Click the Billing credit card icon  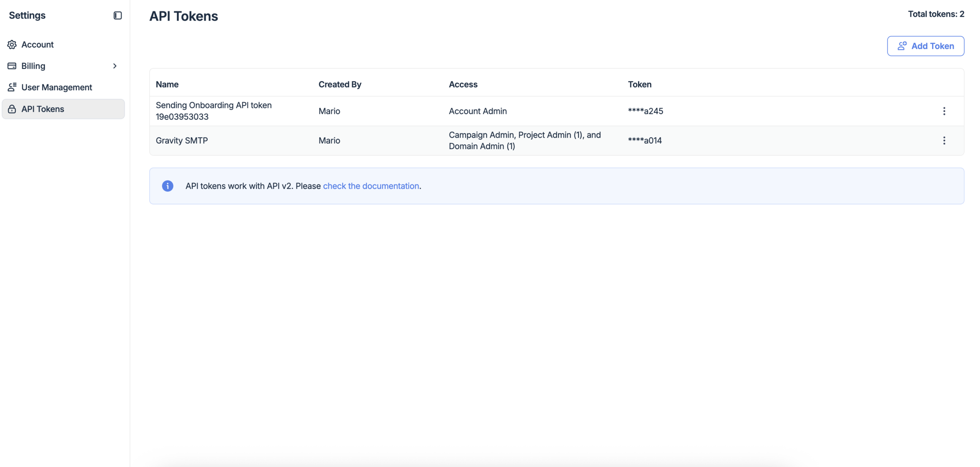tap(12, 66)
